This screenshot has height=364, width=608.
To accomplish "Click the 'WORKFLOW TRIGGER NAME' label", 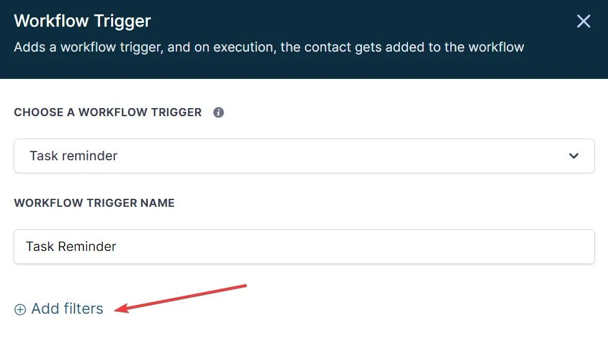I will coord(94,203).
